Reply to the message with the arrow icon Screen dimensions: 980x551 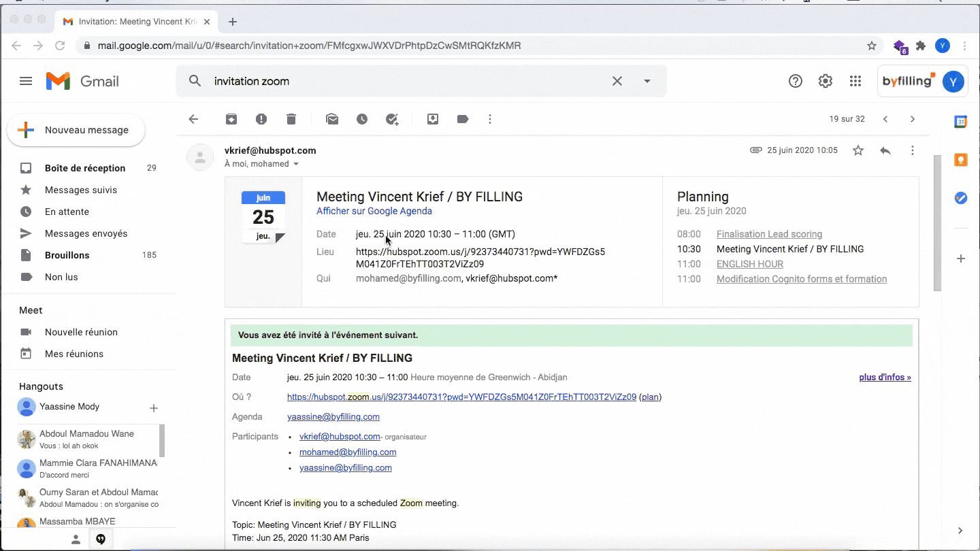point(885,150)
